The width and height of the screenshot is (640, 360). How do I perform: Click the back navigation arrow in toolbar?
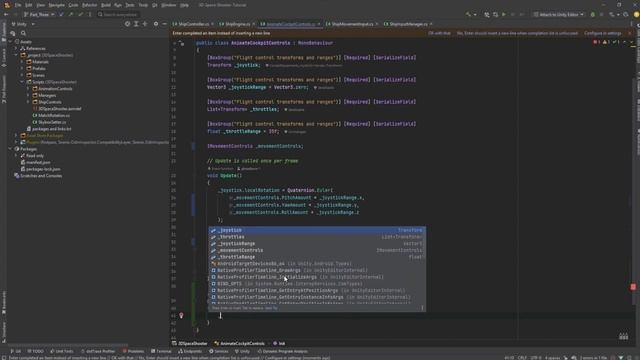point(6,14)
